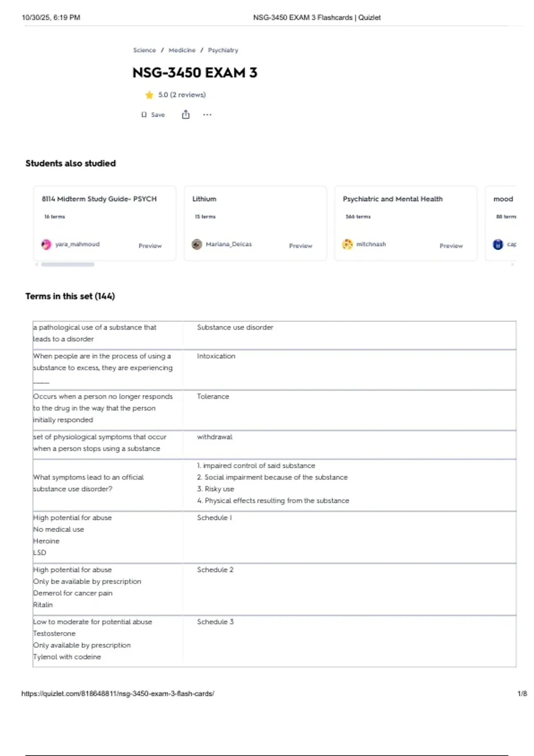Screen dimensions: 534x756
Task: Click the gold star rating icon
Action: [149, 95]
